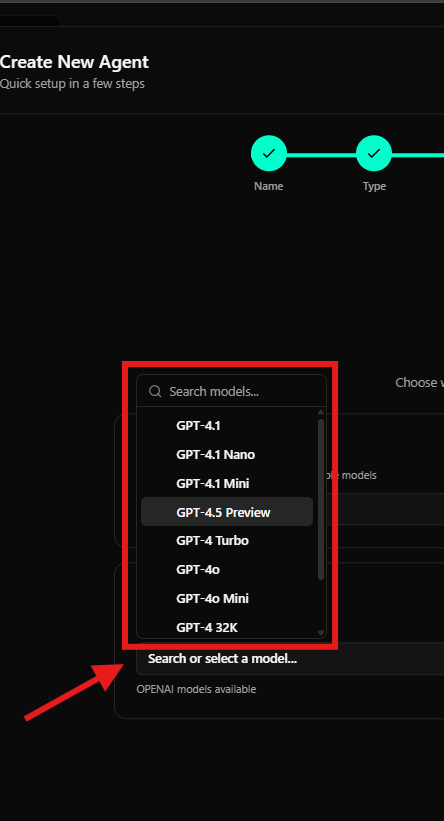
Task: Choose the GPT-4.1 Nano model
Action: point(227,454)
